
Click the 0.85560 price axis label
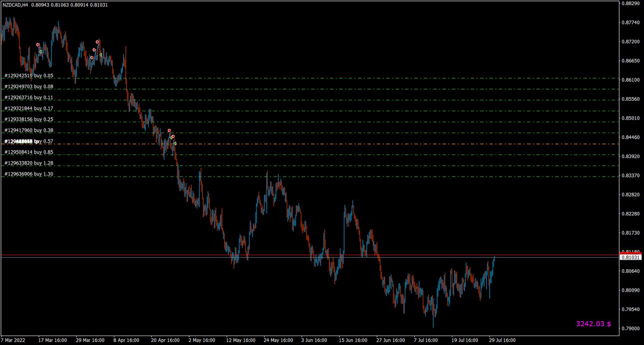(630, 99)
